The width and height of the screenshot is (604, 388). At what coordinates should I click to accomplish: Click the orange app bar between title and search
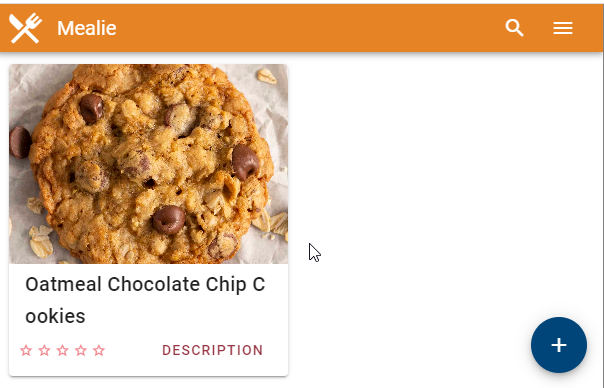pyautogui.click(x=308, y=28)
